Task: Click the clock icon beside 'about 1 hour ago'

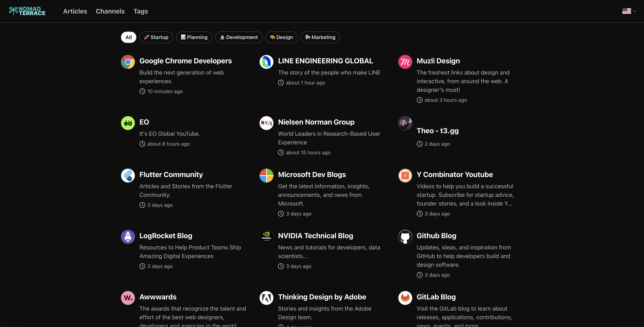Action: [281, 83]
